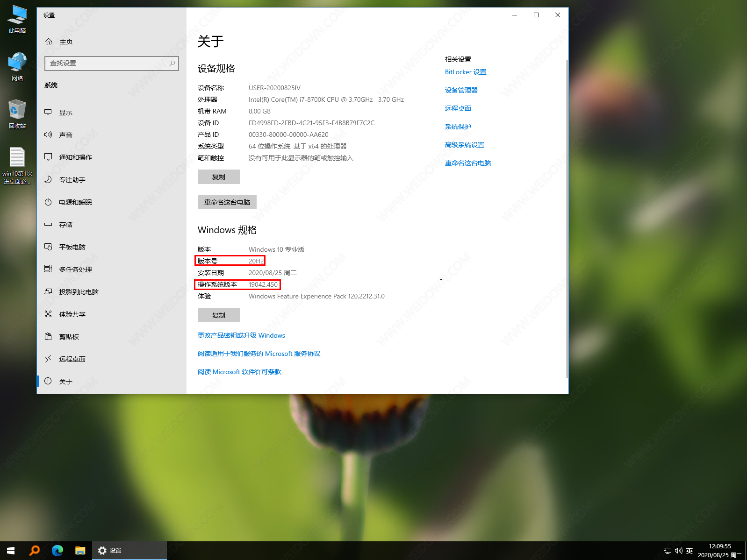This screenshot has height=560, width=747.
Task: Open 声音 settings page
Action: (x=112, y=135)
